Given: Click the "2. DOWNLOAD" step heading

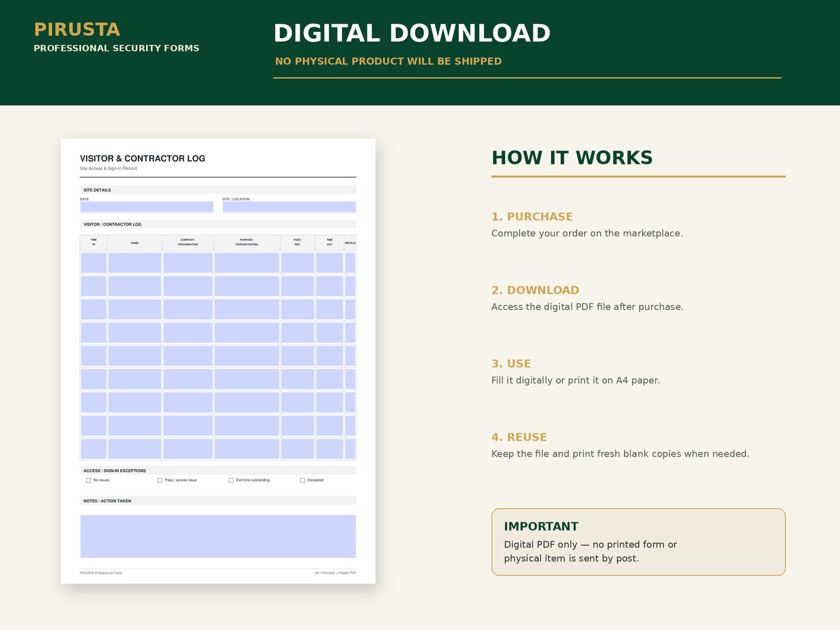Looking at the screenshot, I should coord(535,290).
